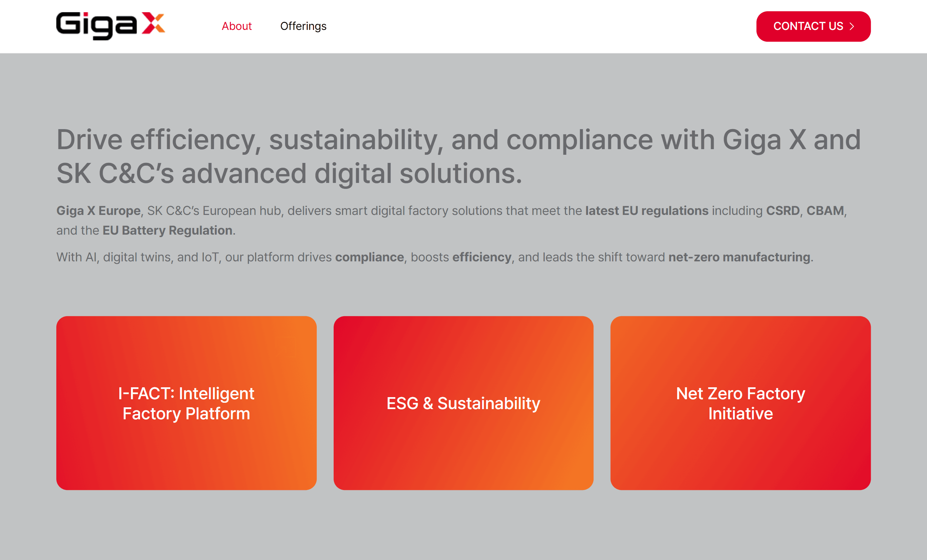927x560 pixels.
Task: Click the bold 'net-zero manufacturing' phrase
Action: point(739,257)
